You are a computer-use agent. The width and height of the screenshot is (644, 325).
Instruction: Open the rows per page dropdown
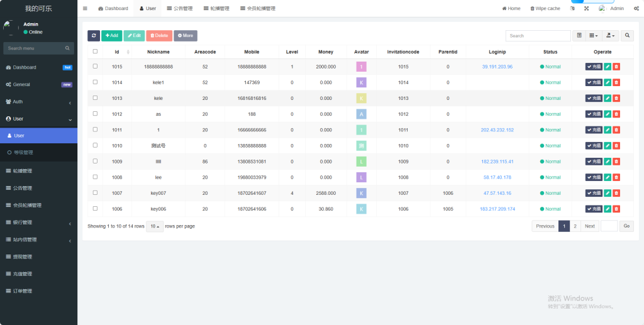pos(155,226)
